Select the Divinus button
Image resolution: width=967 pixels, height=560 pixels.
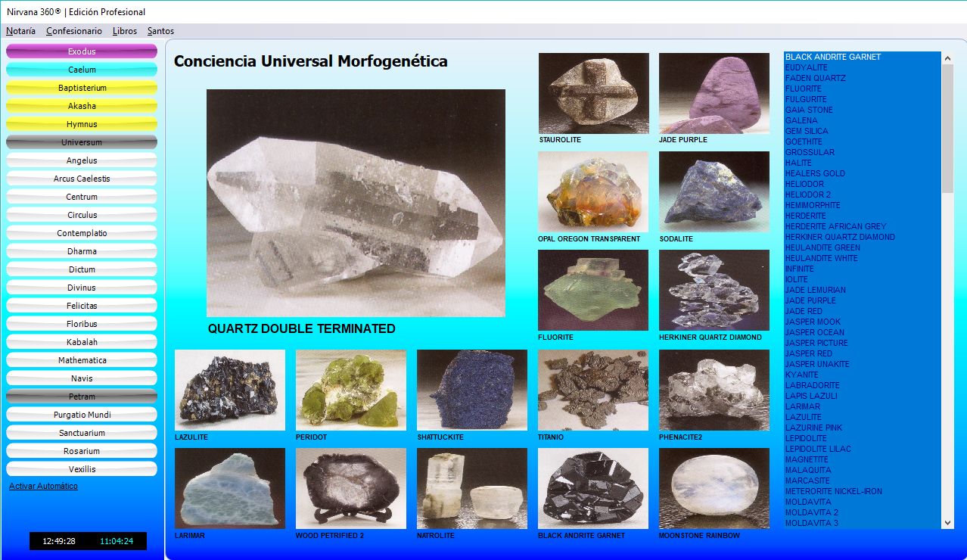(82, 288)
